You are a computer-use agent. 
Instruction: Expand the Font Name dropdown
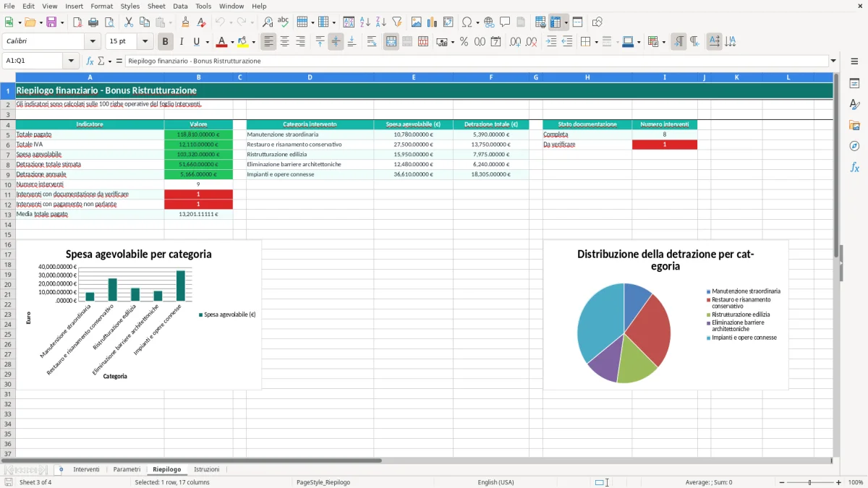[x=92, y=41]
